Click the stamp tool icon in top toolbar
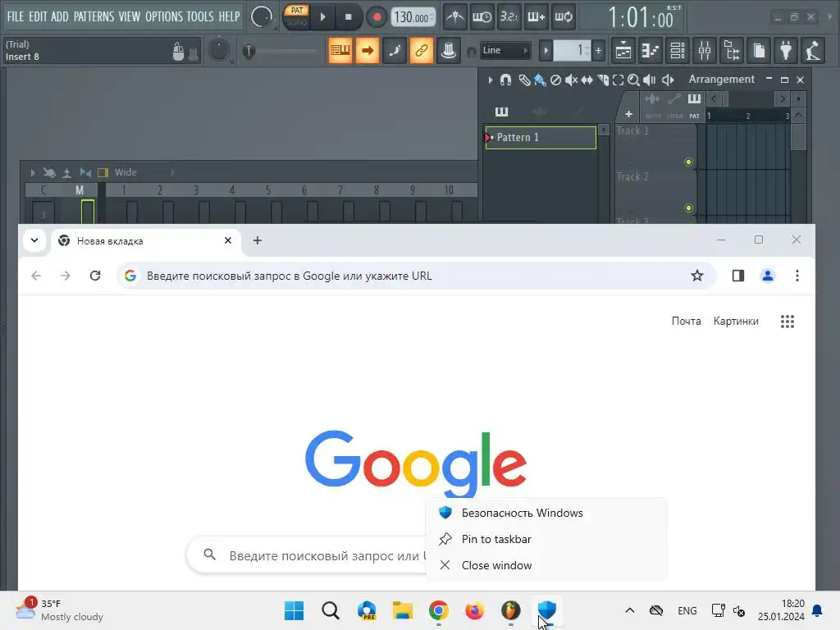 click(449, 50)
